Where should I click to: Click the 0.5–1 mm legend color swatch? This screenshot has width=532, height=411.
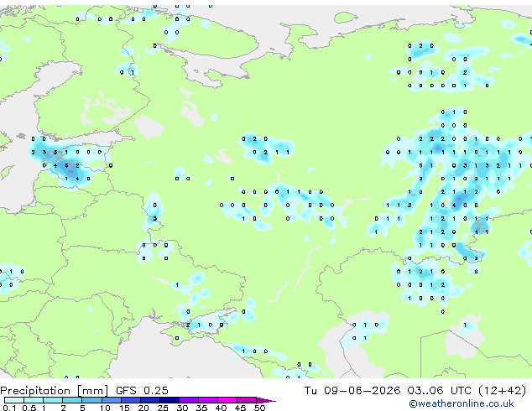pyautogui.click(x=34, y=400)
